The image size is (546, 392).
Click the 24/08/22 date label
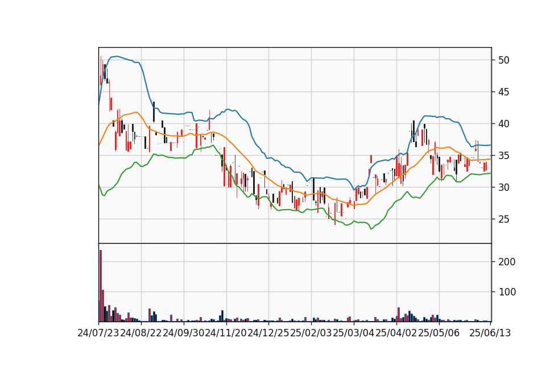tap(141, 333)
